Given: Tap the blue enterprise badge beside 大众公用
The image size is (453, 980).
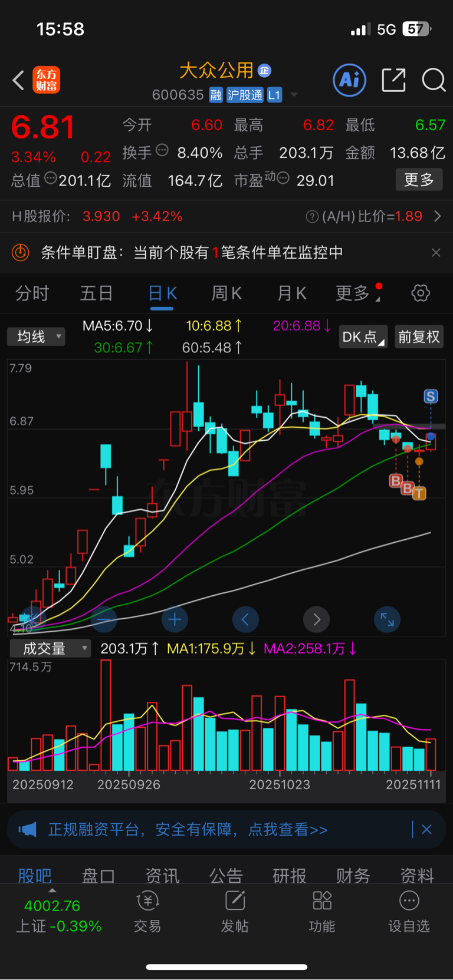Looking at the screenshot, I should click(x=264, y=71).
